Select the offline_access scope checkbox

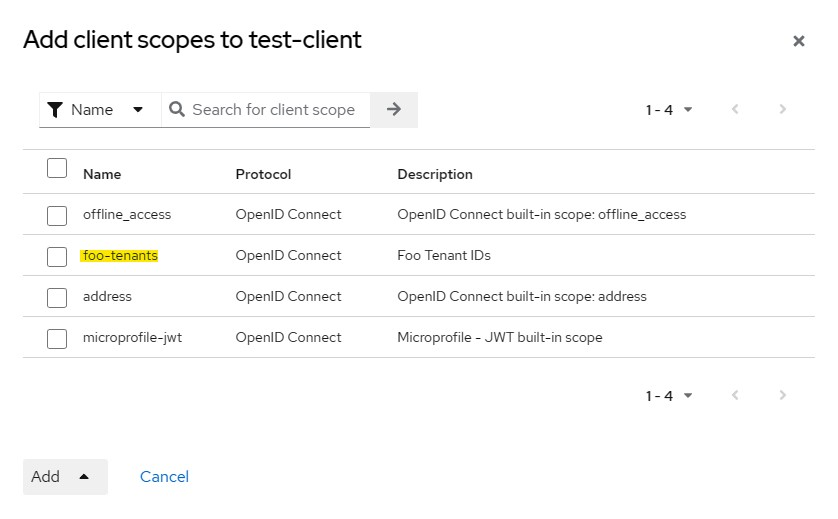pos(57,215)
